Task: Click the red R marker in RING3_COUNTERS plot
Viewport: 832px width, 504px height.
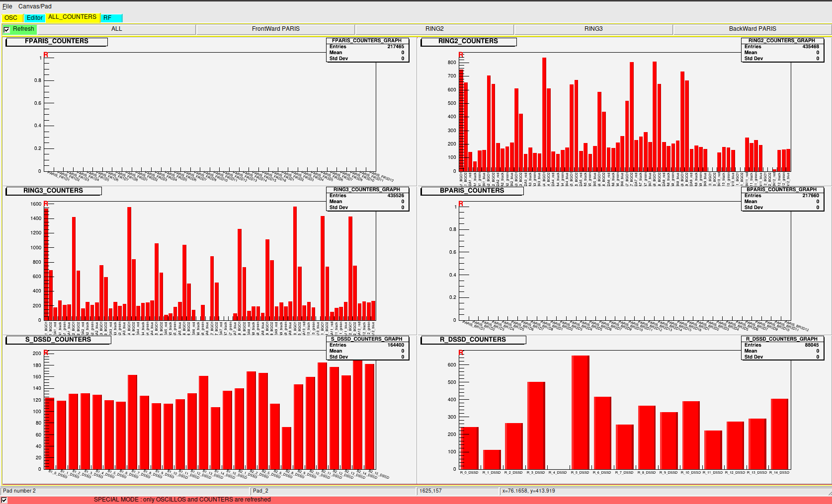Action: click(x=46, y=204)
